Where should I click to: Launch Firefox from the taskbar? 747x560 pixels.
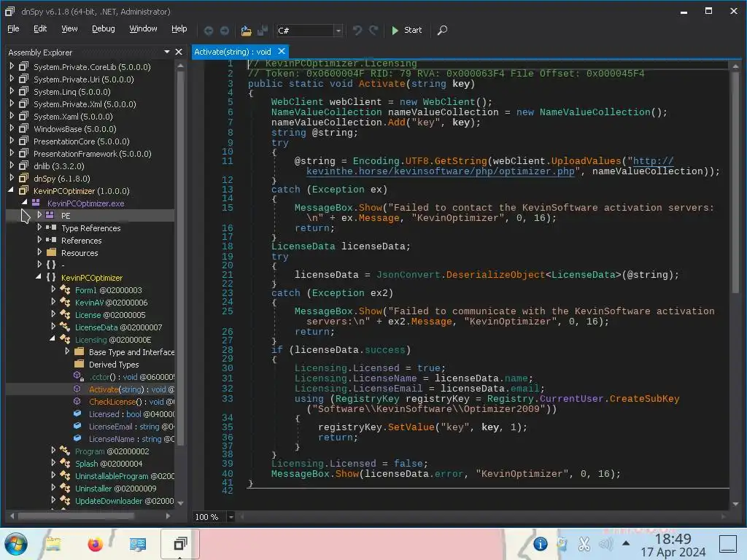(x=96, y=544)
